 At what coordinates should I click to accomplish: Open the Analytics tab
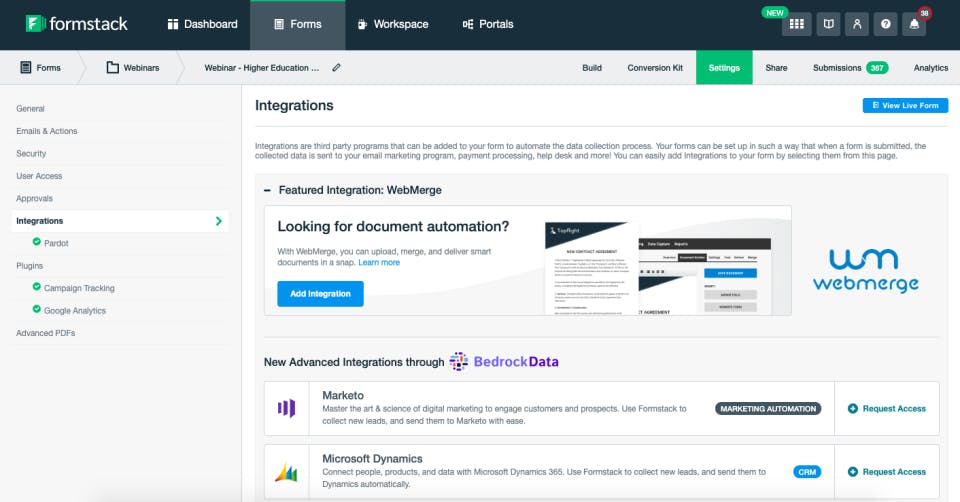click(931, 68)
